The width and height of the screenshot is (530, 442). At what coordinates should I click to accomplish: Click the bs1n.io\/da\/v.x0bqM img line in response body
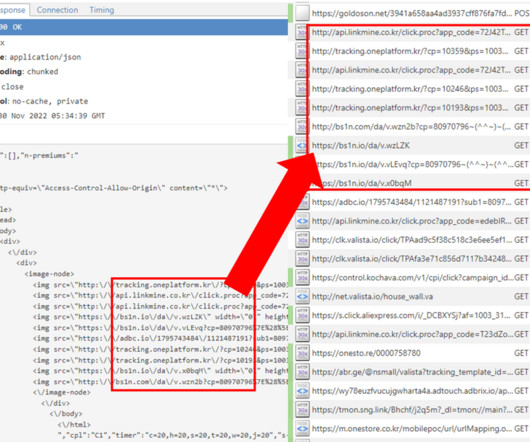[x=161, y=371]
